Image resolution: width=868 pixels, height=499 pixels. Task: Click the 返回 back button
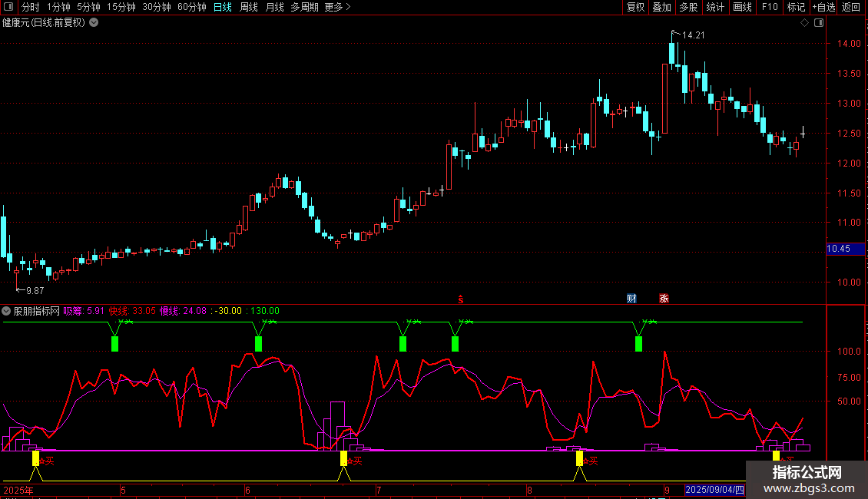click(x=851, y=7)
